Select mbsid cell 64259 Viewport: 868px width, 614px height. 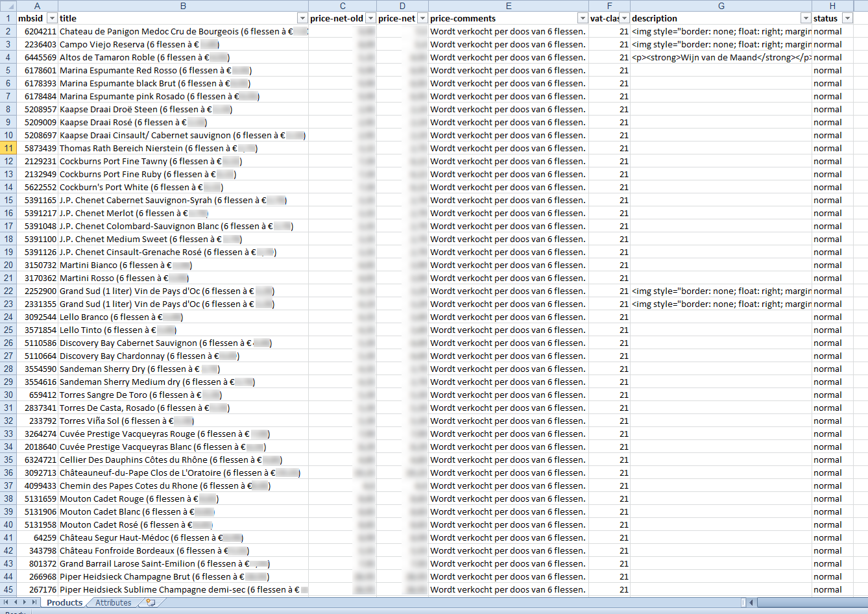coord(37,537)
